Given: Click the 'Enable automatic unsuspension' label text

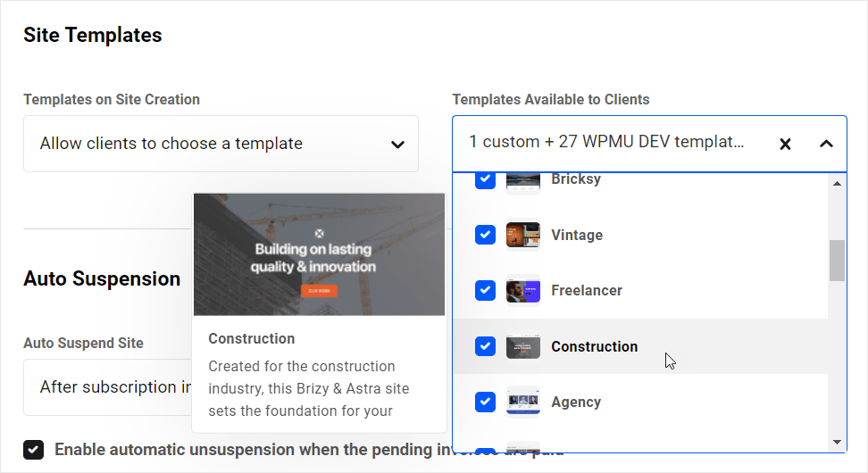Looking at the screenshot, I should (x=253, y=449).
